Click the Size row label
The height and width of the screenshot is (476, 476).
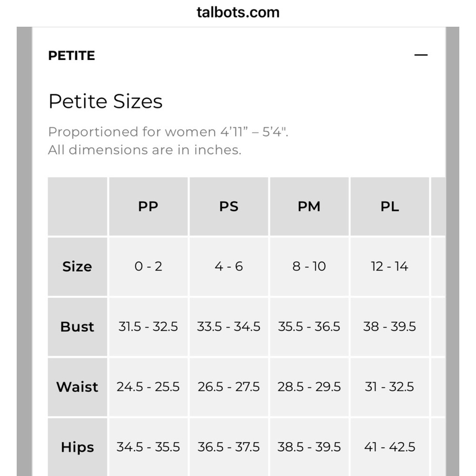tap(78, 267)
